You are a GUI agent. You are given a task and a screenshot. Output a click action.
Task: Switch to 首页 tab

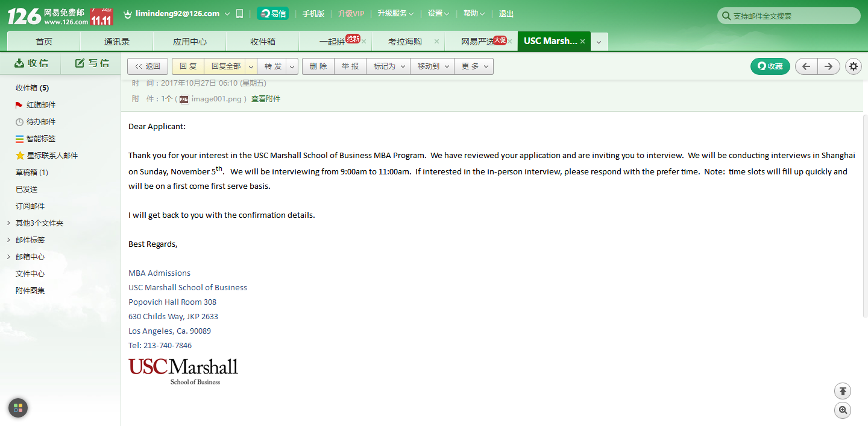click(44, 42)
